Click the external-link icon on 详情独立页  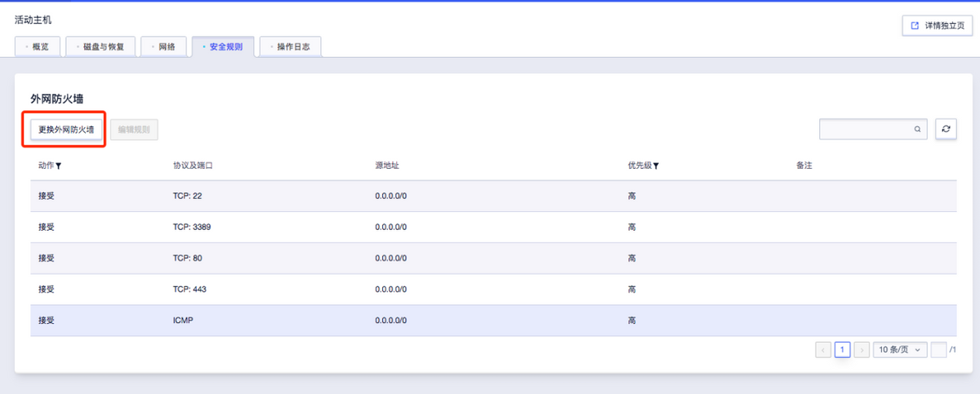click(x=915, y=26)
